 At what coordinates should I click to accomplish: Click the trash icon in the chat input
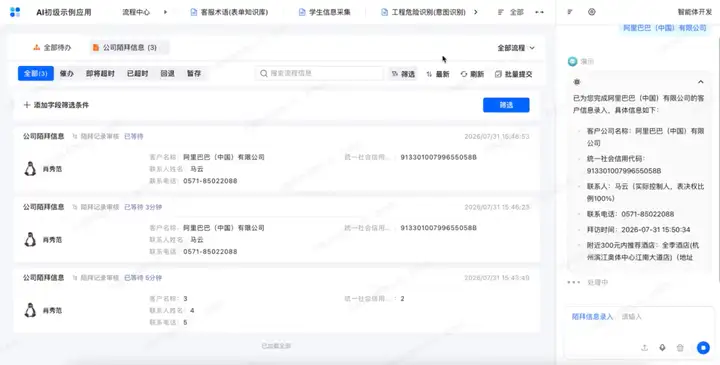(x=680, y=348)
